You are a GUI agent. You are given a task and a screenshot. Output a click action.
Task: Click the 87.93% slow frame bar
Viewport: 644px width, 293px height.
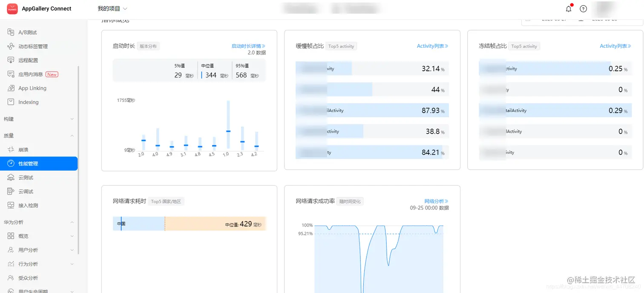point(372,110)
